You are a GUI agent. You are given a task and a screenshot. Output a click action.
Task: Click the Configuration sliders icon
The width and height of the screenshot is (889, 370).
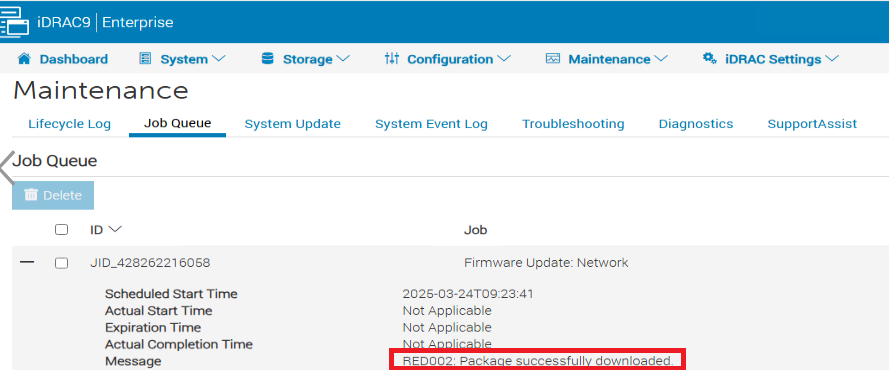[392, 58]
